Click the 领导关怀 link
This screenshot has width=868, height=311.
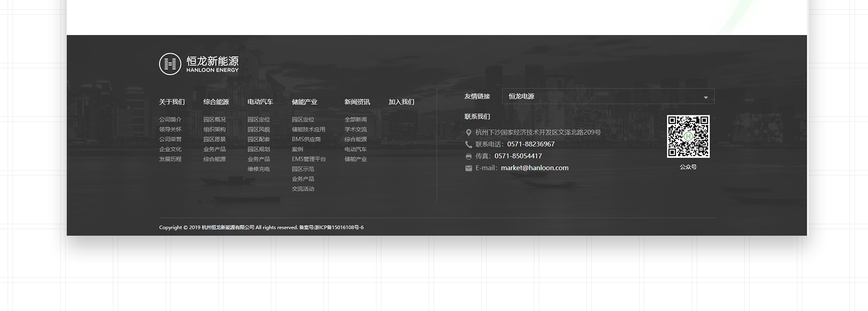coord(170,129)
